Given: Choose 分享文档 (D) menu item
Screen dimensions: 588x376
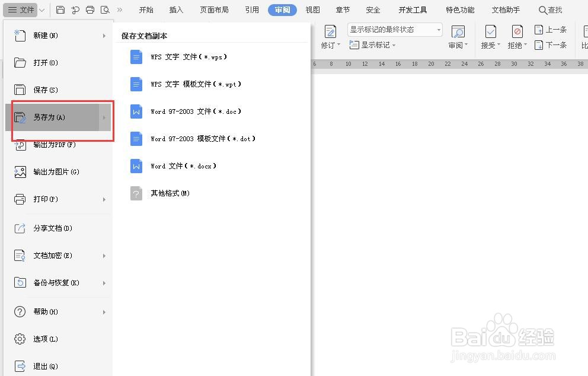Looking at the screenshot, I should [58, 228].
